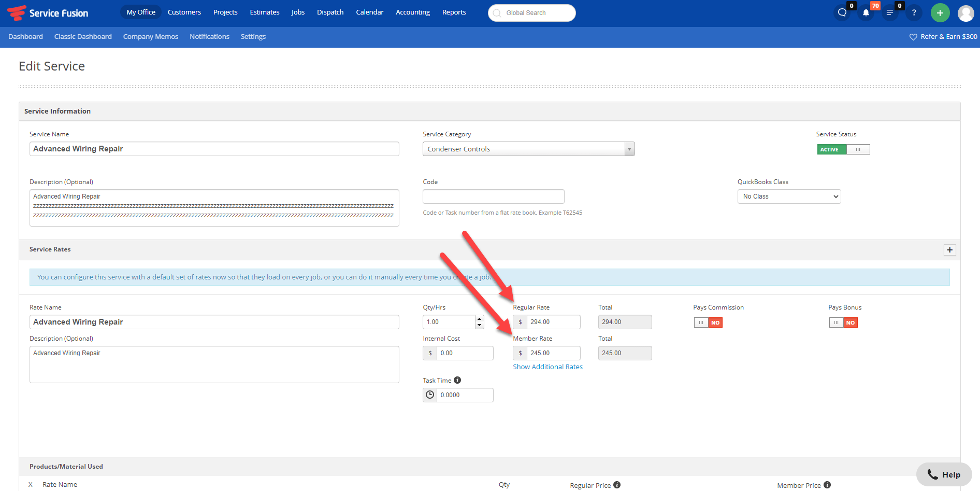The width and height of the screenshot is (980, 491).
Task: Click the info icon next to Regular Price
Action: click(x=617, y=484)
